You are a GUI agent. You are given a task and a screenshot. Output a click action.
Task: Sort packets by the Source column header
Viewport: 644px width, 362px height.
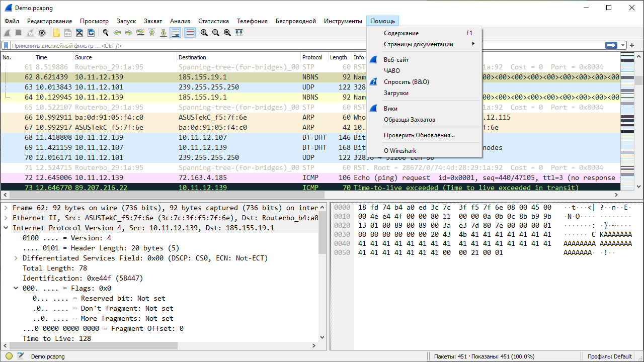click(125, 57)
